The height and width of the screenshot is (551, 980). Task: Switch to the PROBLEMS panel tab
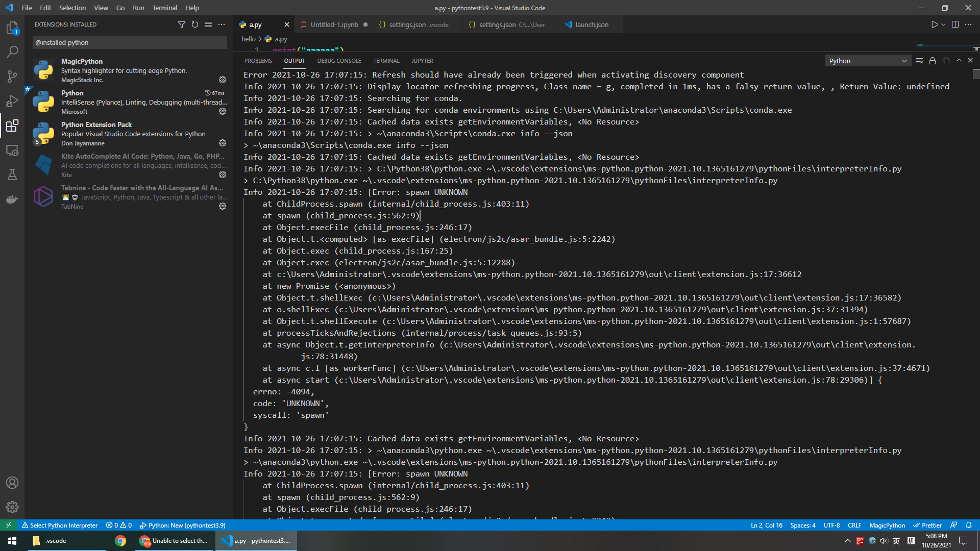(258, 61)
